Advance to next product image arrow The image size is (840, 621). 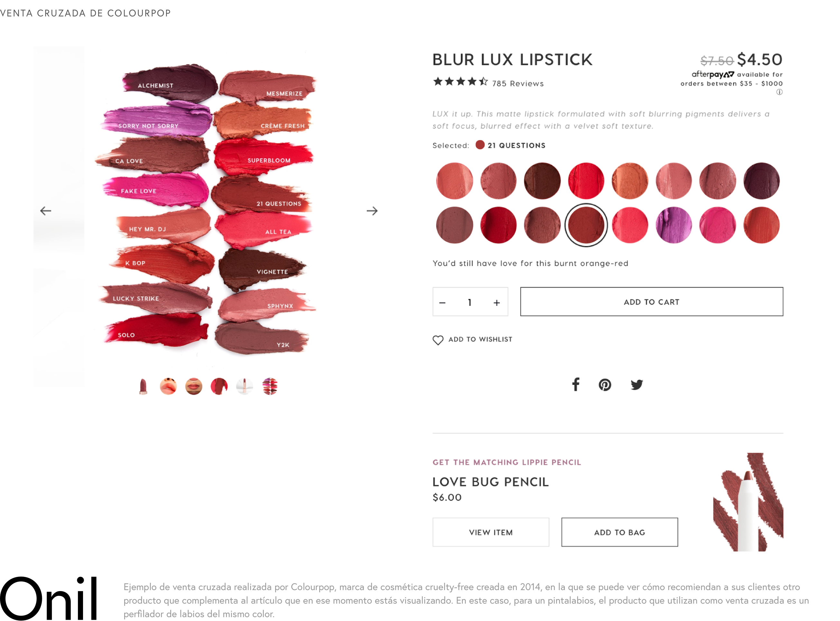(372, 211)
